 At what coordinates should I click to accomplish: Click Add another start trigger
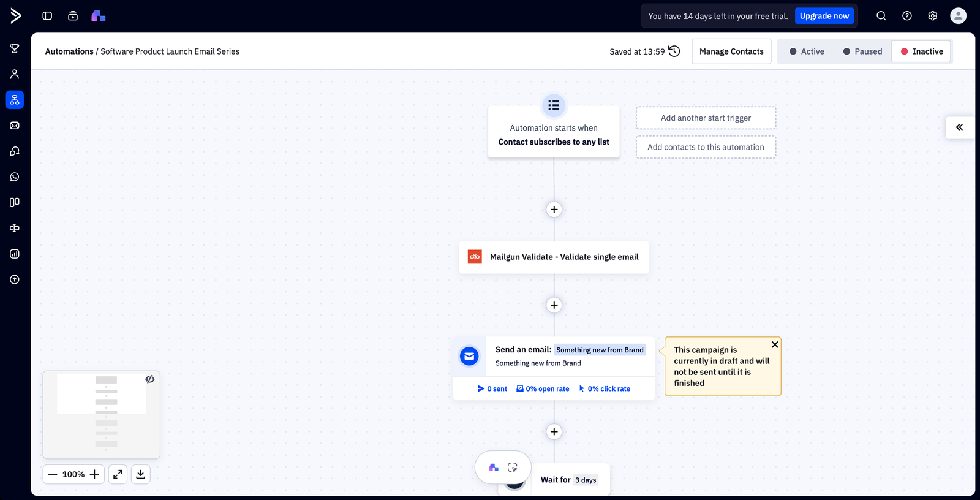pos(706,118)
